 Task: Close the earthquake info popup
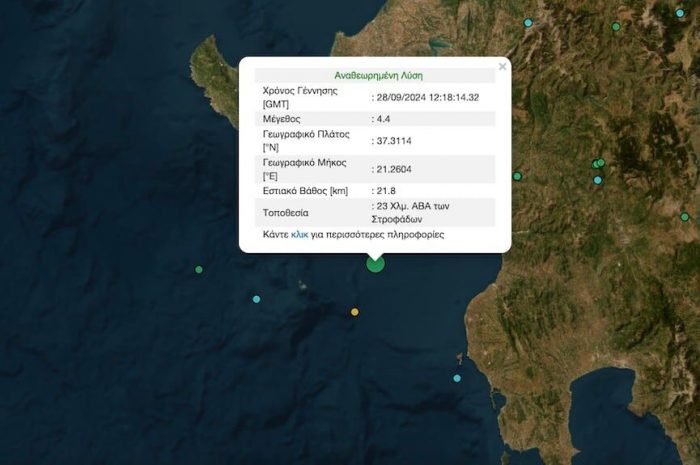[502, 67]
